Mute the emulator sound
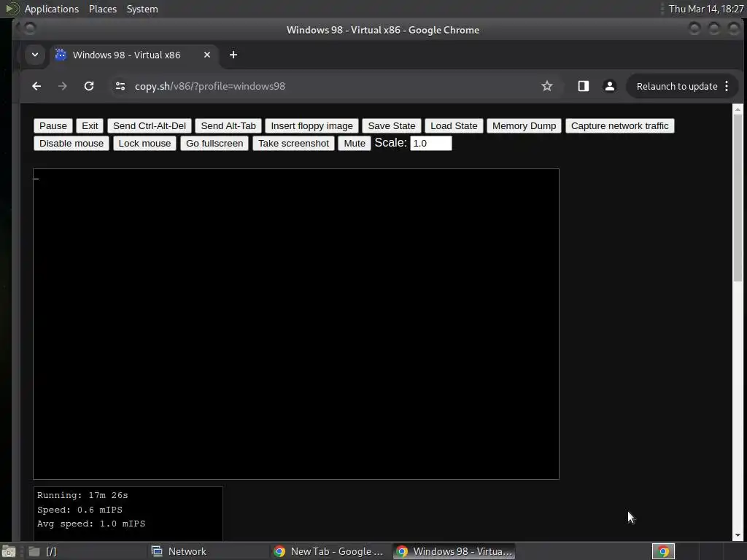 (355, 144)
